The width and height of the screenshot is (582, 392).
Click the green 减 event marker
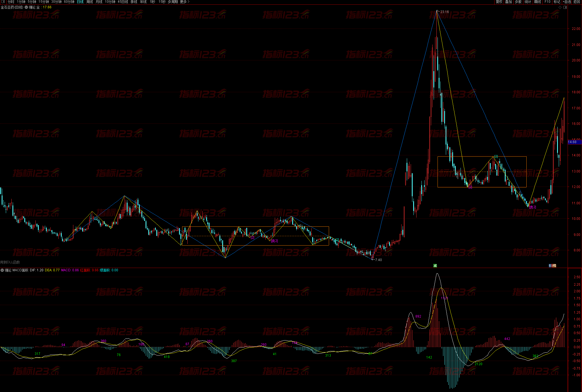tap(435, 266)
